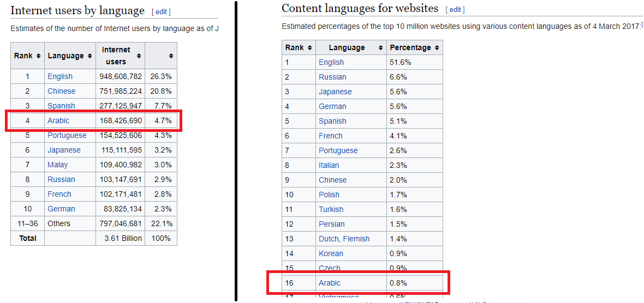Open the Korean language link

pos(331,253)
